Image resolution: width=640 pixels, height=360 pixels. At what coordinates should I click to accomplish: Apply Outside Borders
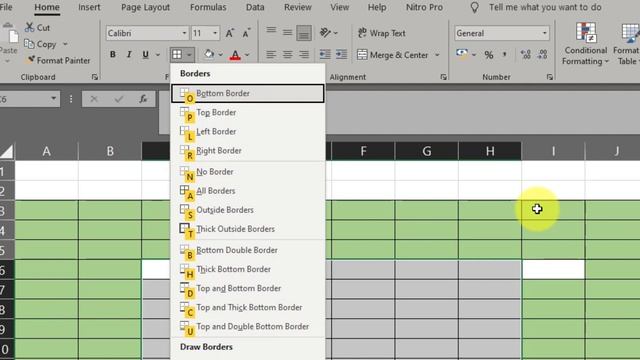pyautogui.click(x=248, y=210)
